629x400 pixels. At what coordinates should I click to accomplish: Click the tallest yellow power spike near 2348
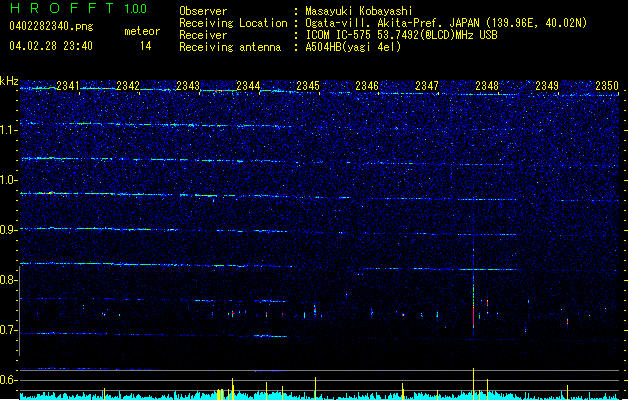pyautogui.click(x=474, y=384)
